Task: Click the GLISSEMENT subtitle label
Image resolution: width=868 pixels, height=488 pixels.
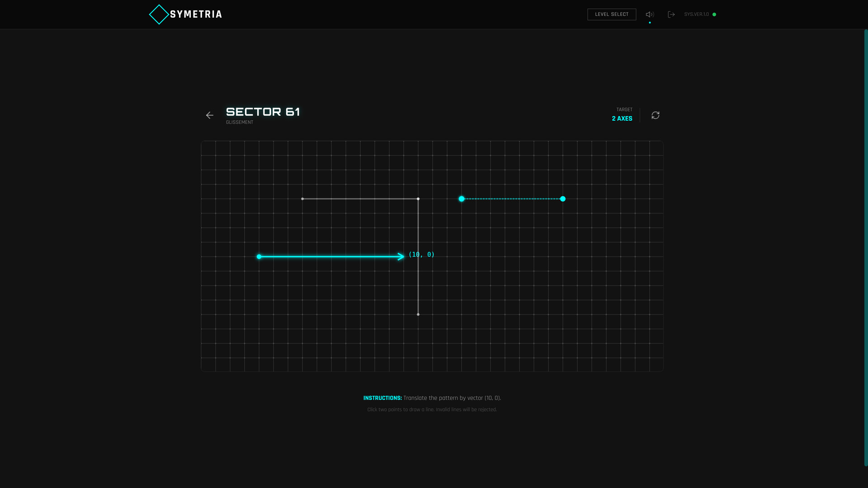Action: point(240,122)
